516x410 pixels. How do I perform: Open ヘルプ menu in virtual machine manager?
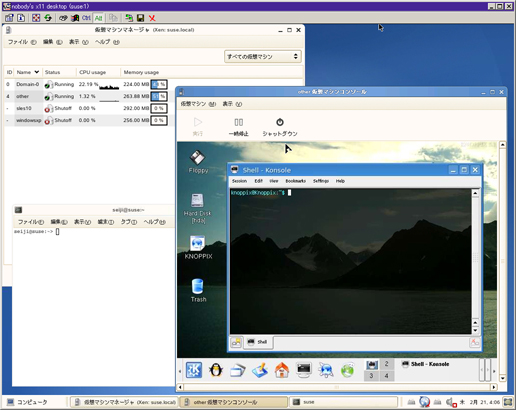pyautogui.click(x=107, y=42)
